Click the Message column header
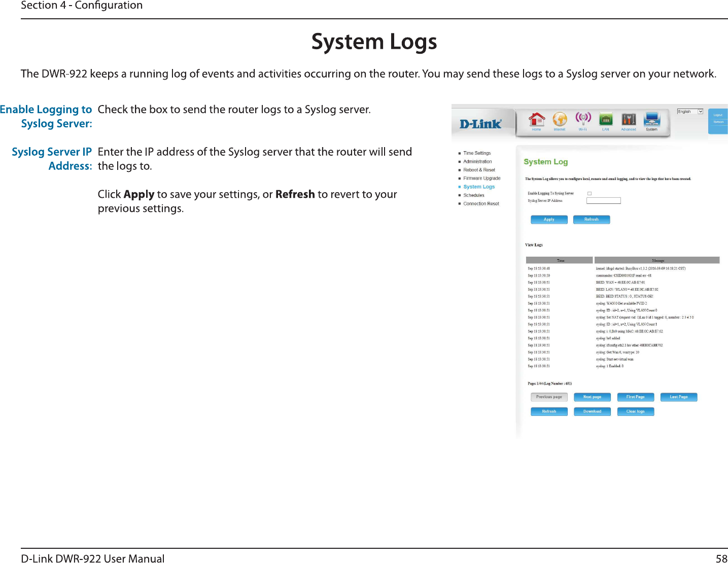 pos(657,260)
